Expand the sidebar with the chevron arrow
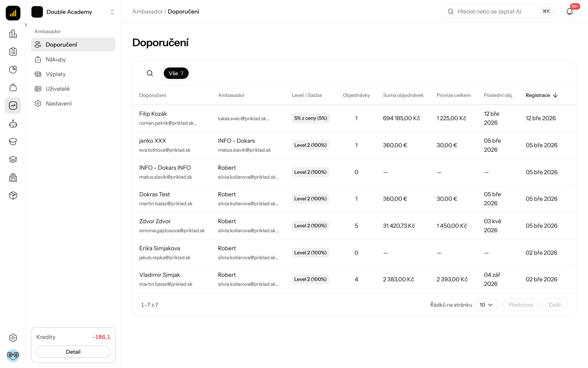This screenshot has width=588, height=368. [x=26, y=25]
